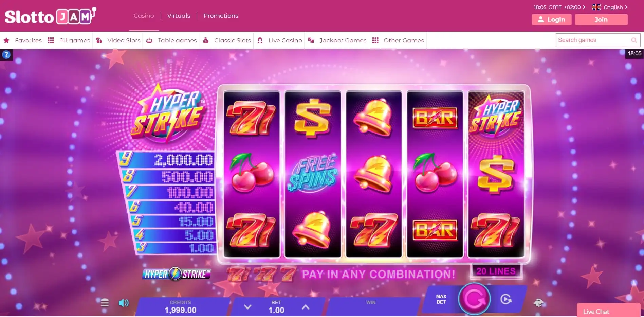Click the Login button
Viewport: 644px width, 317px height.
(552, 19)
